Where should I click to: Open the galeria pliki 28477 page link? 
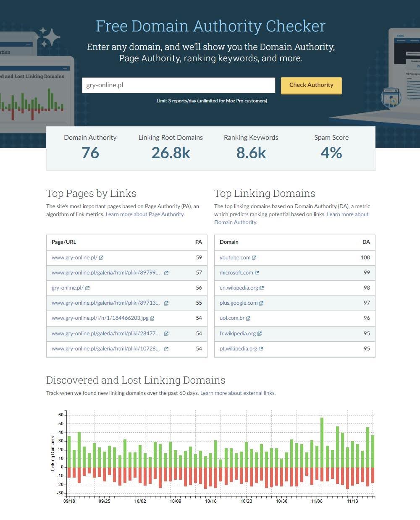coord(105,334)
